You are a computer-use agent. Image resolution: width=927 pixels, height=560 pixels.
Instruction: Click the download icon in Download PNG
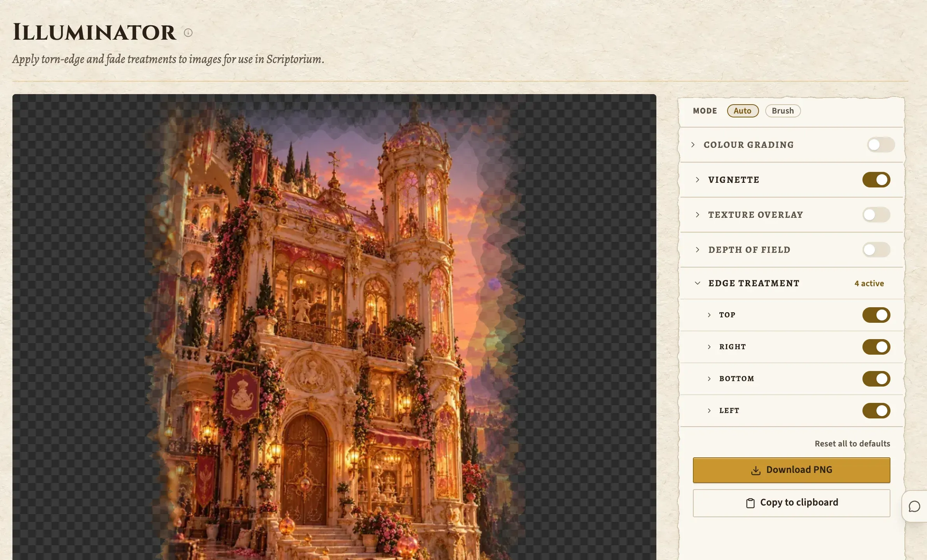pos(756,470)
